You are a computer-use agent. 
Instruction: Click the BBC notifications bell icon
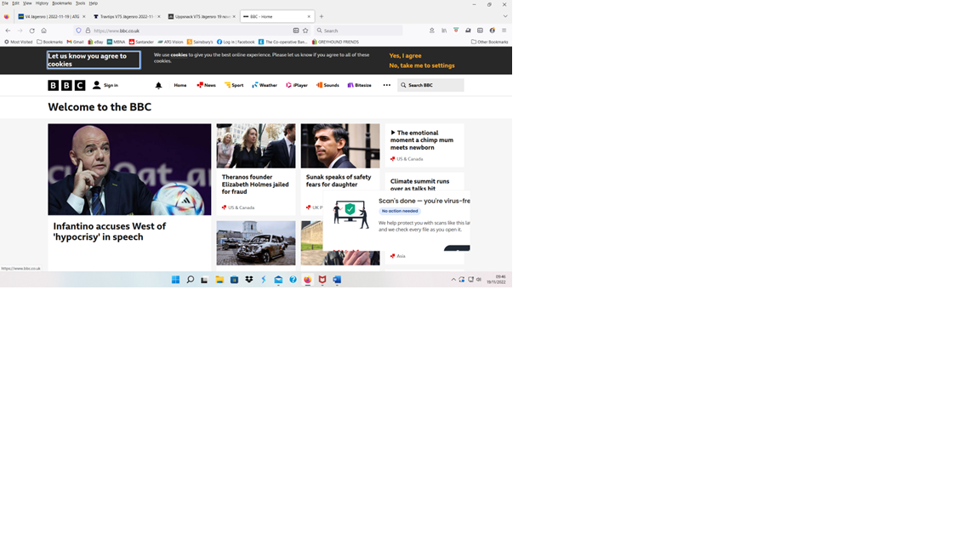[158, 85]
